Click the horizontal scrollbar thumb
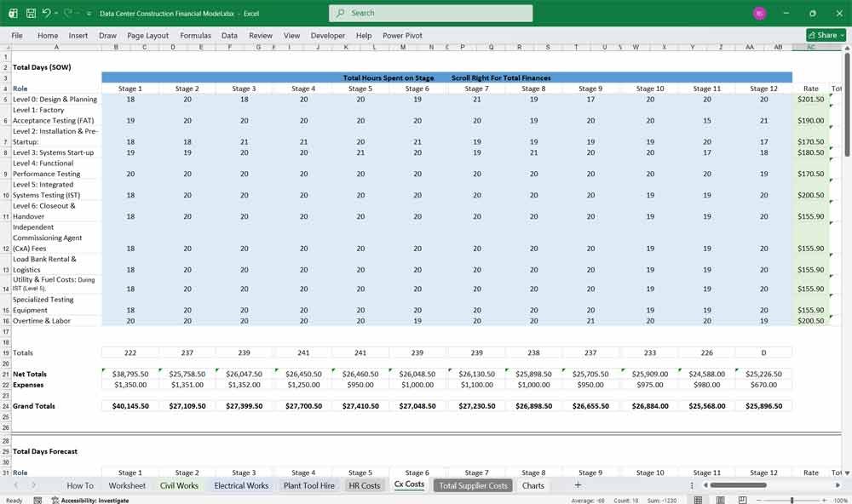Image resolution: width=852 pixels, height=504 pixels. [738, 485]
